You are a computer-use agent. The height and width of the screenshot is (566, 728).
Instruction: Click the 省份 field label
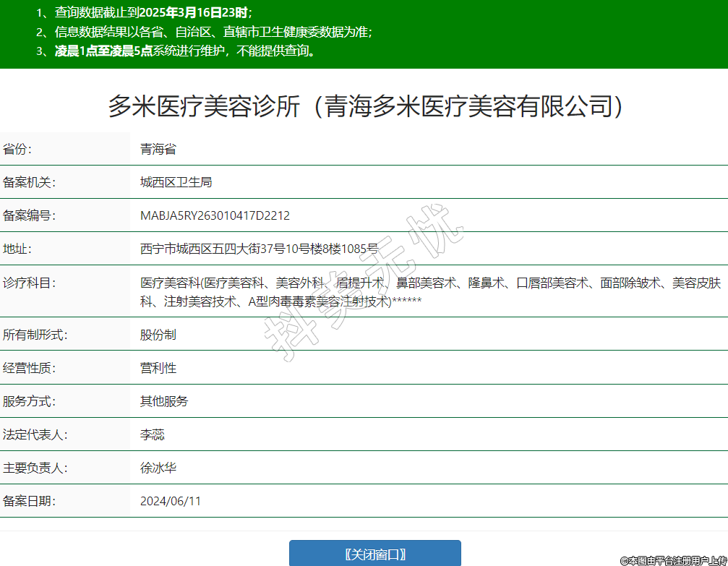click(17, 150)
